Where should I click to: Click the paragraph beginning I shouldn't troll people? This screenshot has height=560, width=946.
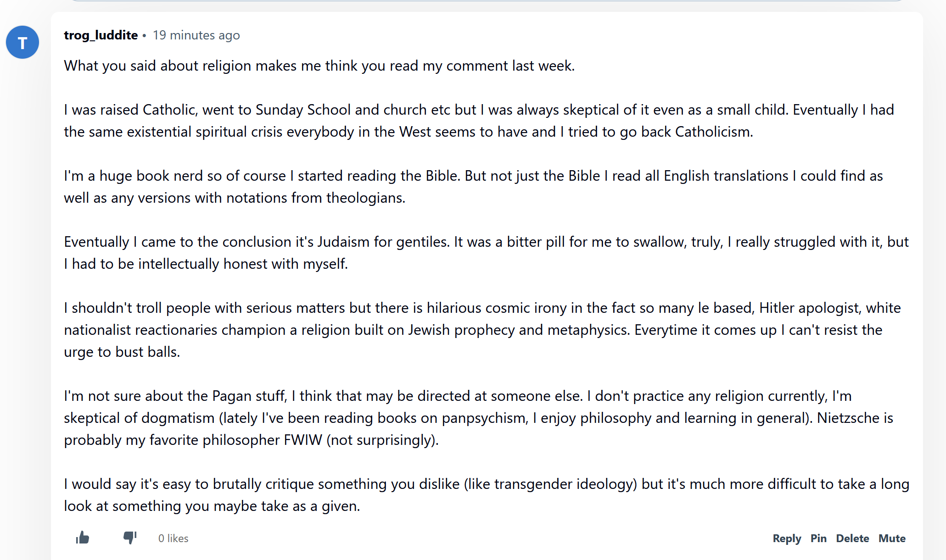coord(482,330)
